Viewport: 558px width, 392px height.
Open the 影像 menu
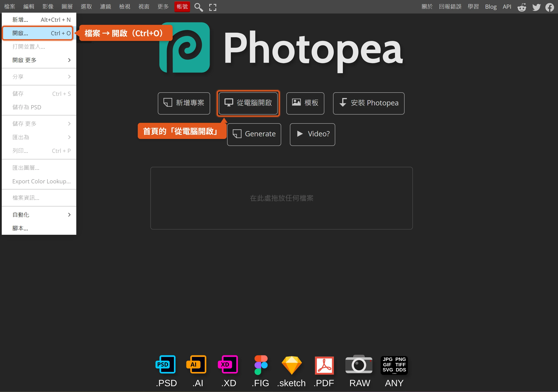pyautogui.click(x=48, y=7)
